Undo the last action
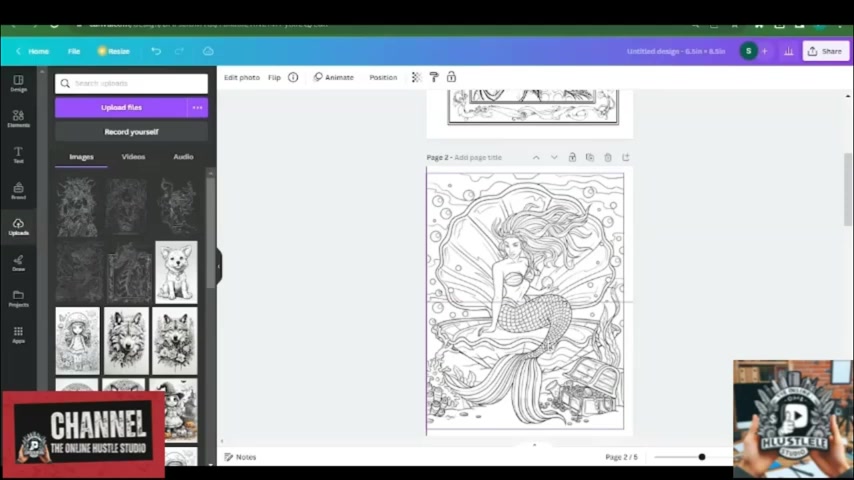 tap(156, 51)
